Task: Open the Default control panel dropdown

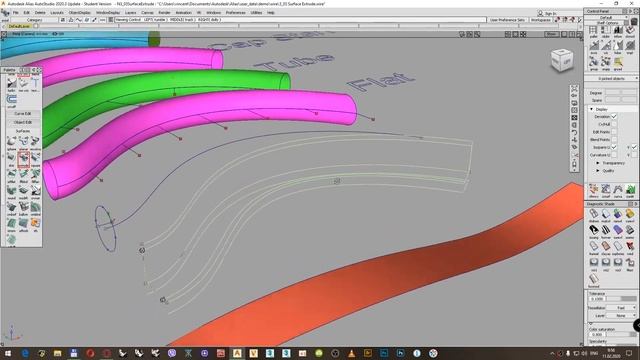Action: click(x=607, y=18)
